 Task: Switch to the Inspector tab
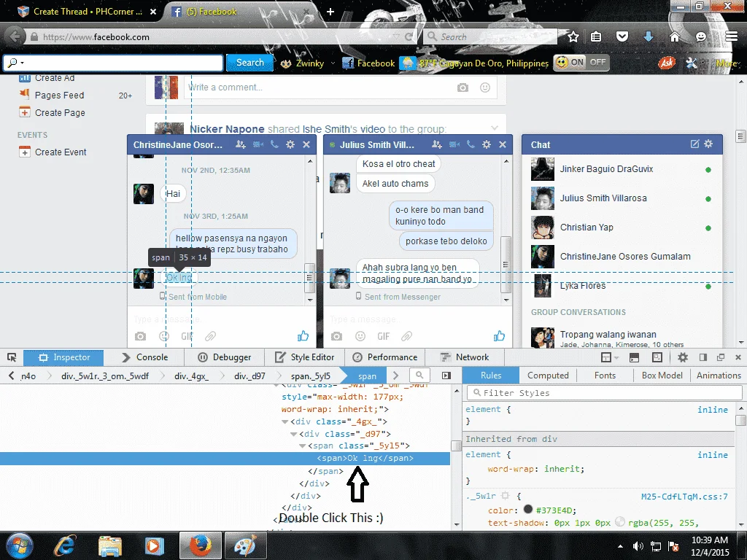(63, 357)
